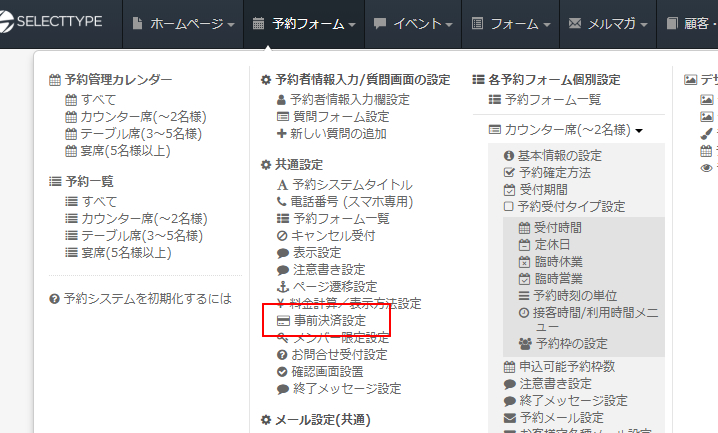Open 予約確定方法

(547, 173)
